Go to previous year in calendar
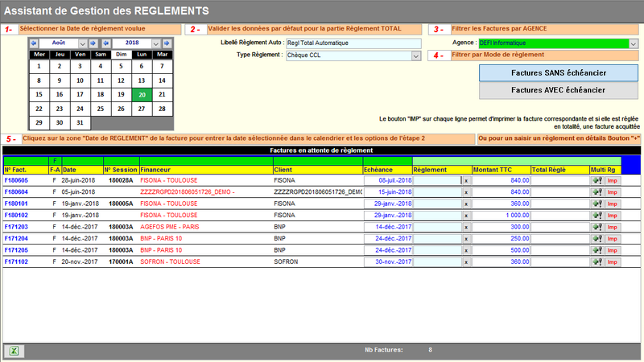Image resolution: width=644 pixels, height=362 pixels. coord(105,43)
